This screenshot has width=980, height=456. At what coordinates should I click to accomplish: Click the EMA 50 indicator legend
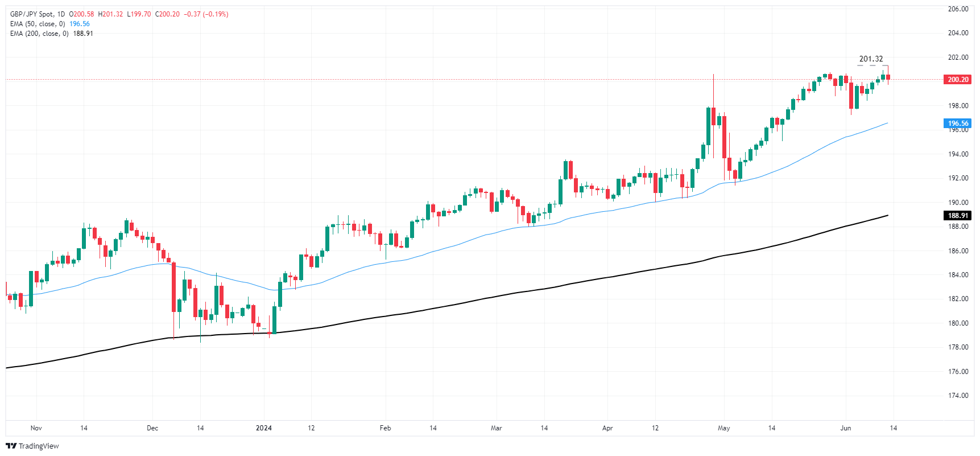(38, 24)
